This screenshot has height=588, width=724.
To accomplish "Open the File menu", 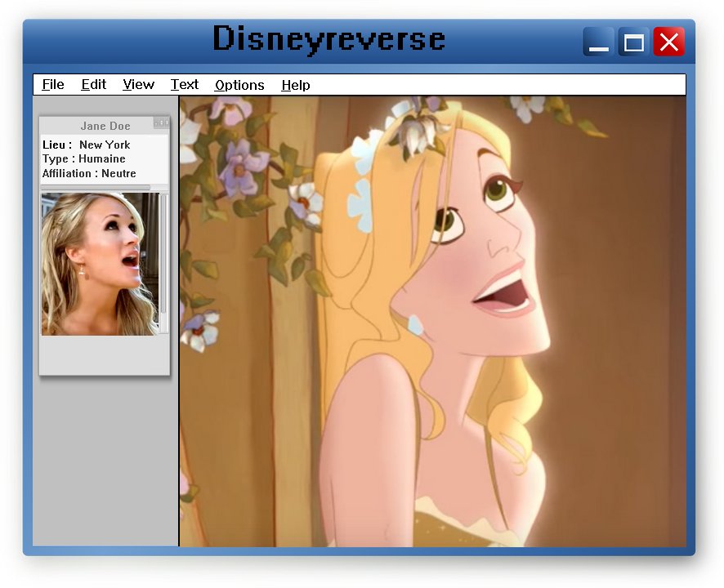I will click(53, 85).
